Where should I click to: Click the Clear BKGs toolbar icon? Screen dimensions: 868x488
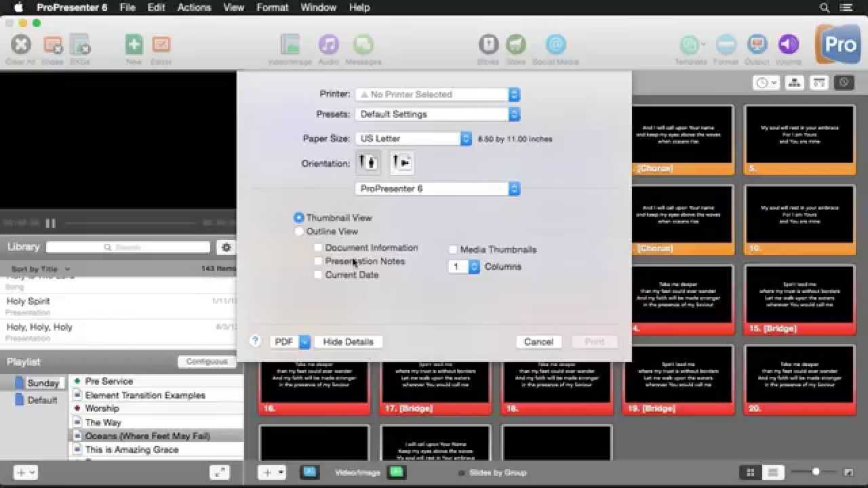(x=80, y=45)
